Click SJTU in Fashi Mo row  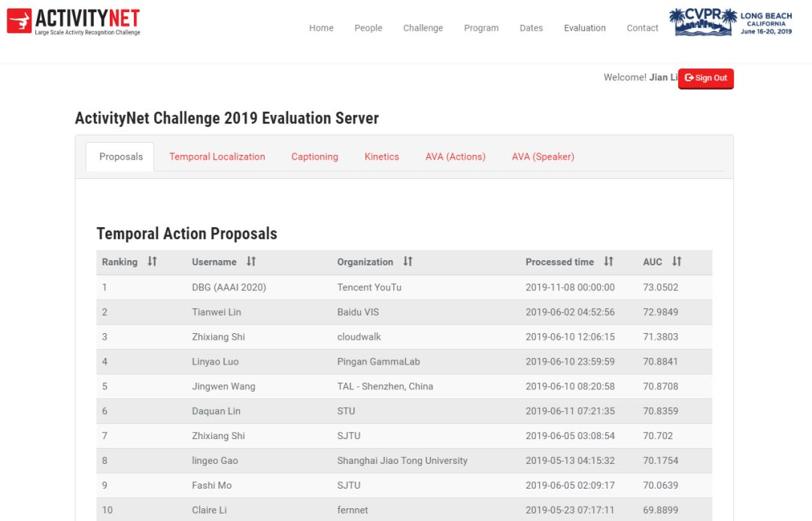pos(349,485)
